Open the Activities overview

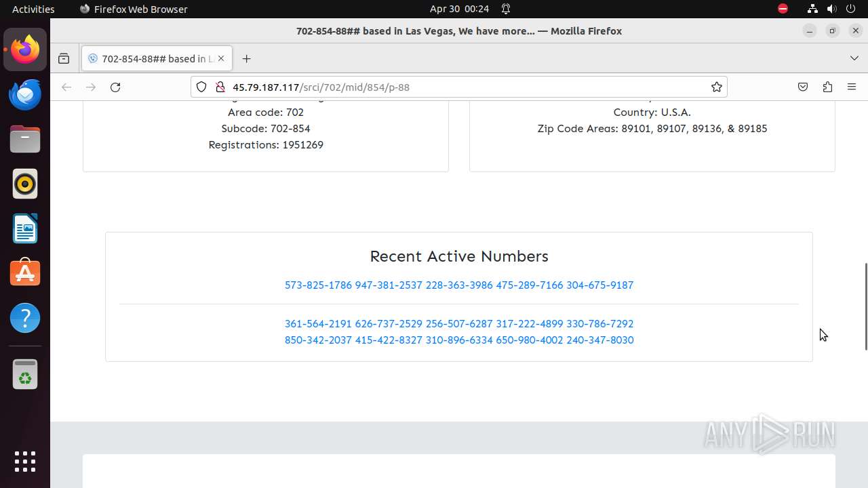click(33, 9)
